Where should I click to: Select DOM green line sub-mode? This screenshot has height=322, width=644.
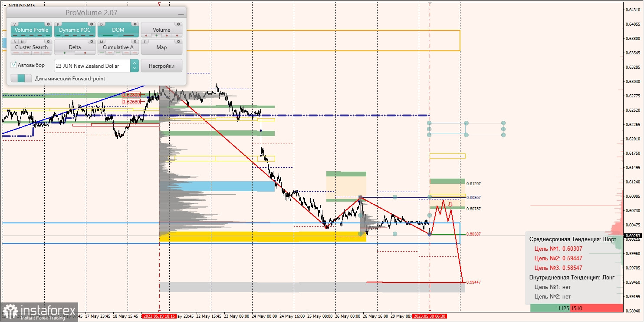pyautogui.click(x=107, y=36)
